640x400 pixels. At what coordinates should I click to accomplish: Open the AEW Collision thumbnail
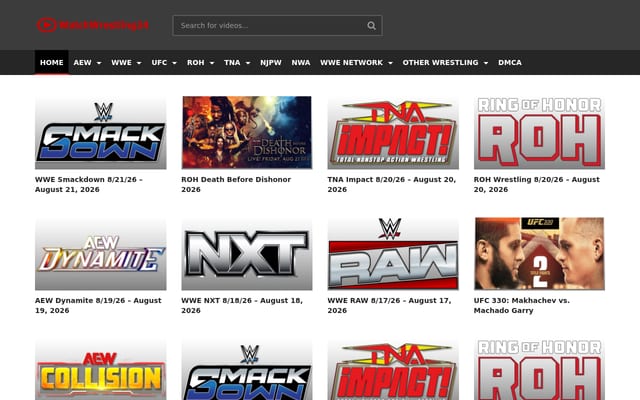100,369
